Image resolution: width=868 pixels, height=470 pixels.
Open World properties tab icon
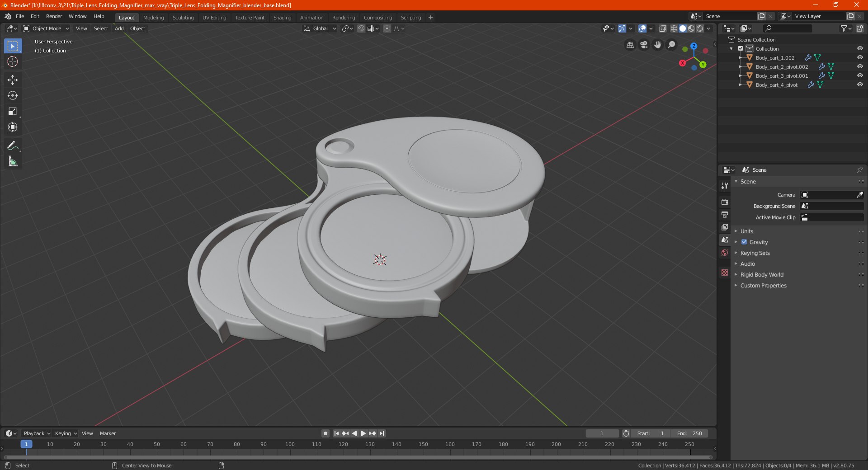point(725,253)
